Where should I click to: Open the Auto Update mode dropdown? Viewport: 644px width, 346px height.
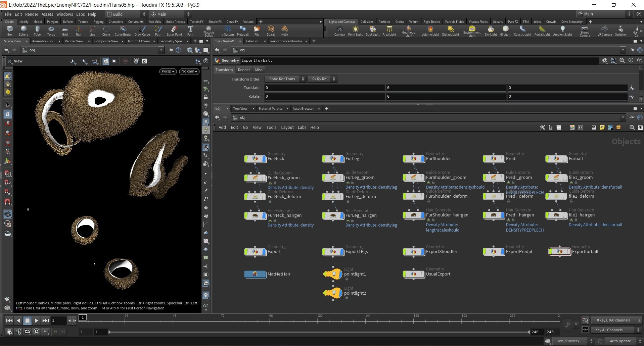[624, 341]
